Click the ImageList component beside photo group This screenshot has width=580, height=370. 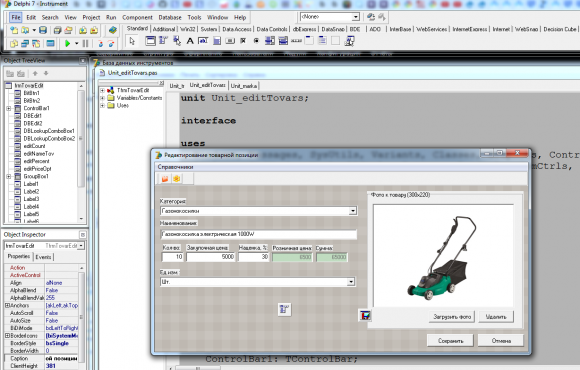click(365, 315)
